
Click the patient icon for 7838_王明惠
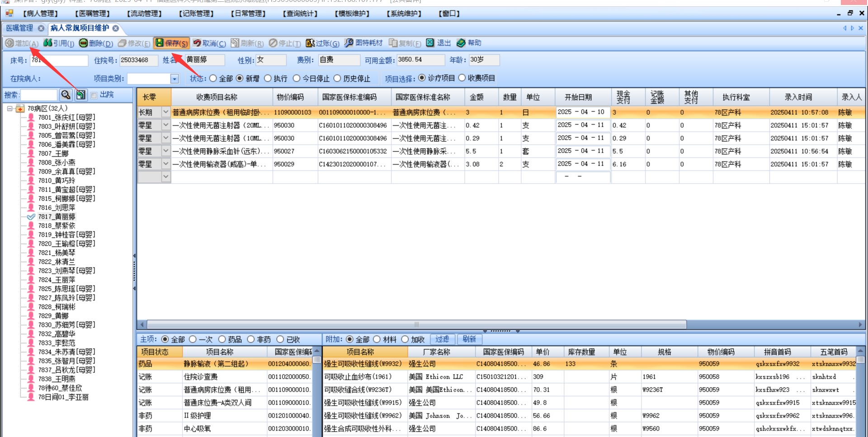click(x=31, y=379)
